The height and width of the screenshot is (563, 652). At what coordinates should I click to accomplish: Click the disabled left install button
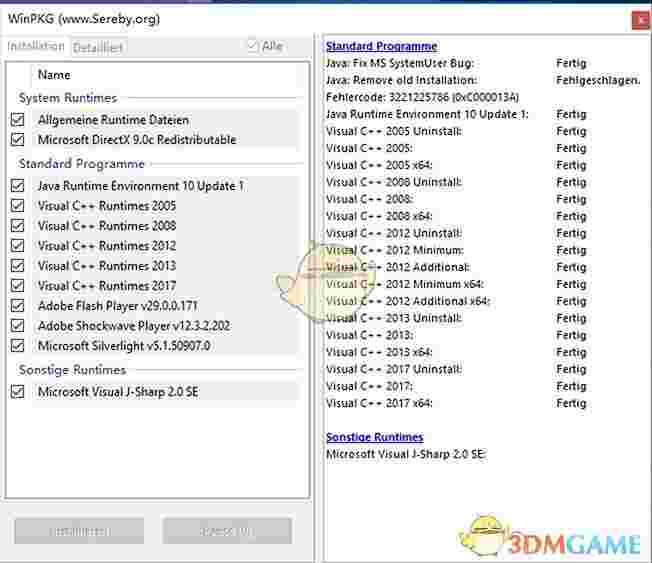[x=79, y=531]
